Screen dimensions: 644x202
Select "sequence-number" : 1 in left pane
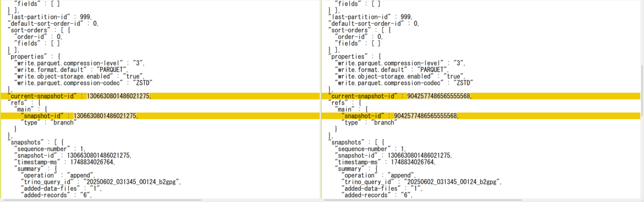click(50, 148)
